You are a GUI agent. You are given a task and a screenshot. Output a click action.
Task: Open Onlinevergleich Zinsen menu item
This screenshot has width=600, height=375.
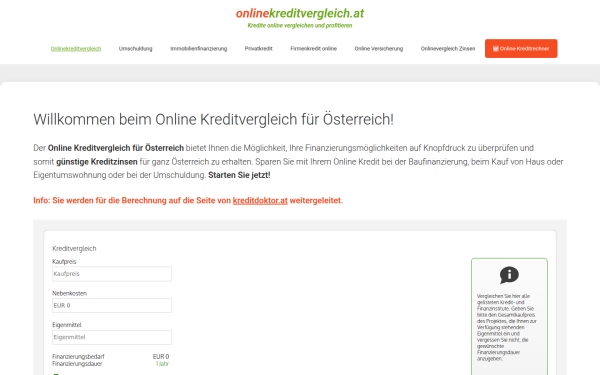448,49
